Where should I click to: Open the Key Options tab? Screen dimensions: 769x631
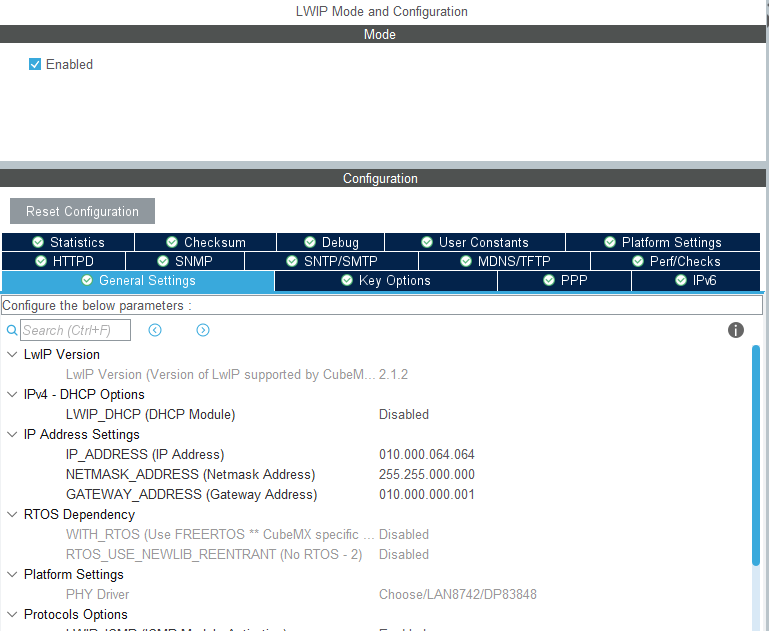385,281
